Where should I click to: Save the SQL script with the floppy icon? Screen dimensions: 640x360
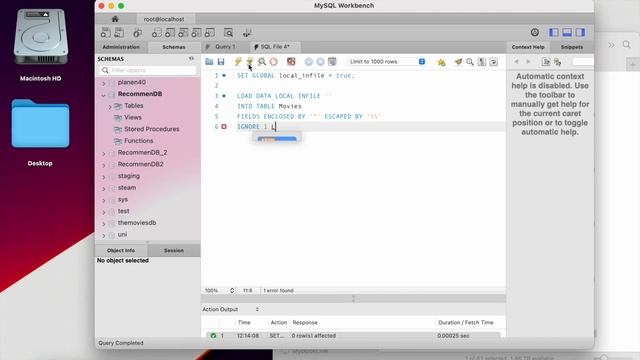click(221, 62)
